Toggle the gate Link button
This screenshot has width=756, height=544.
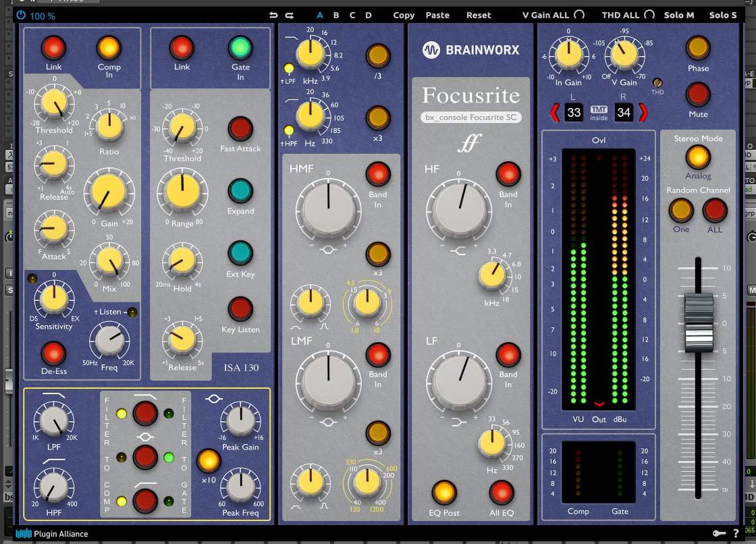pyautogui.click(x=182, y=48)
